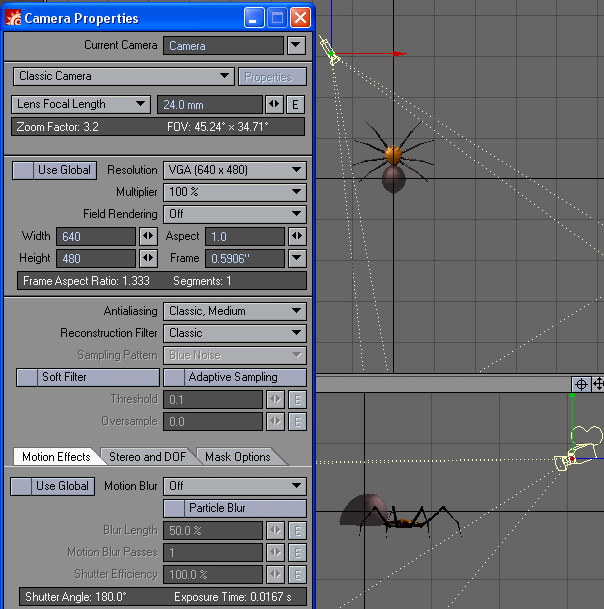Click the envelope E button for Lens Focal Length

(x=296, y=105)
